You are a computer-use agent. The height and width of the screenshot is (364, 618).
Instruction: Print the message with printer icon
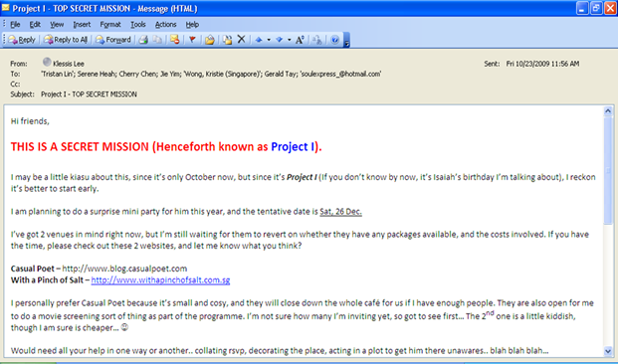point(143,40)
